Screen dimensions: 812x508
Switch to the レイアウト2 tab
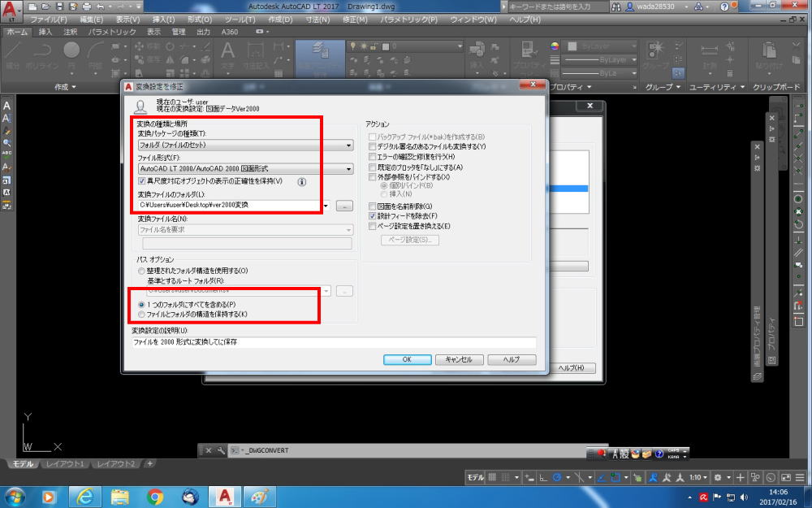(116, 463)
